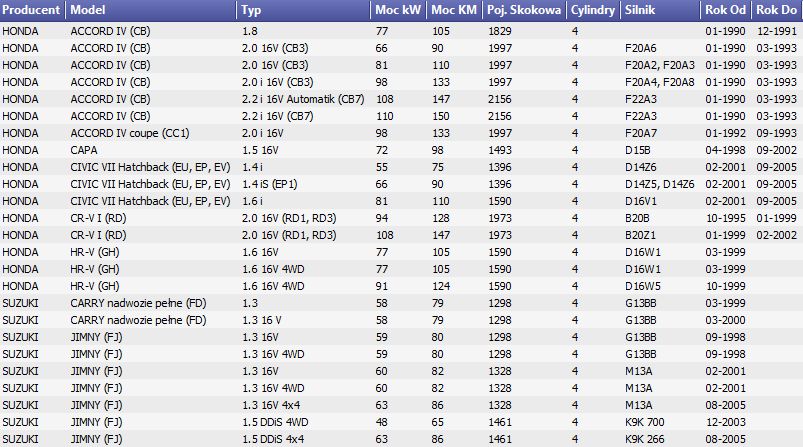Click date cell 12-1991
Screen dimensions: 803x447
[777, 31]
